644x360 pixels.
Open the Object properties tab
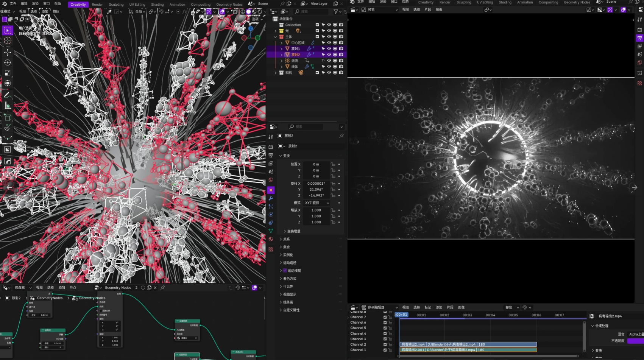pos(271,190)
